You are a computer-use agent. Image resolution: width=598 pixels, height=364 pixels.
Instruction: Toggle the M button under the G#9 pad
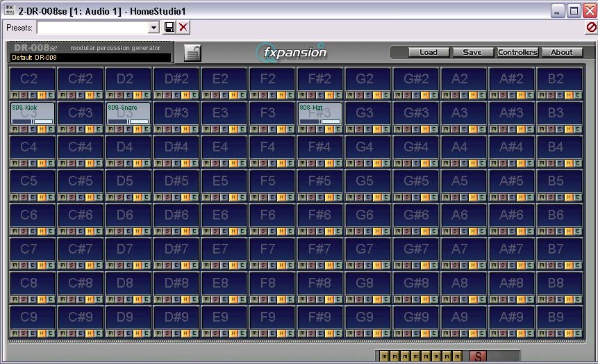(398, 333)
